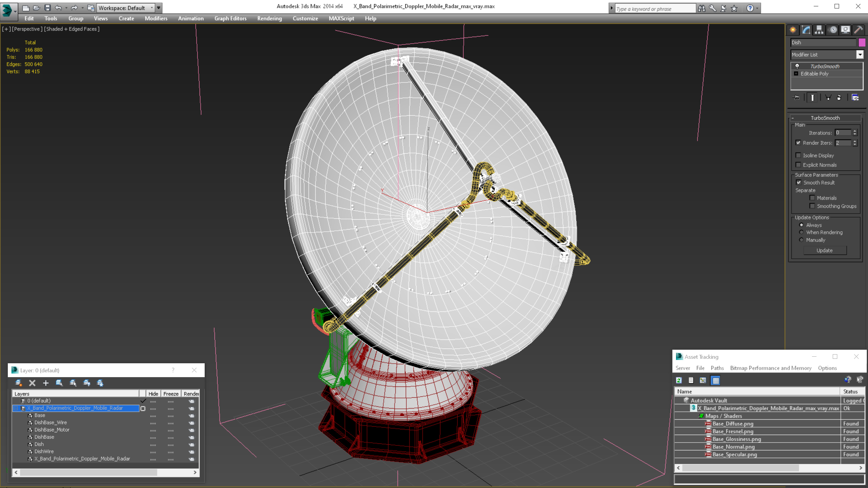Open the Modify command panel tab
The image size is (868, 488).
tap(806, 30)
